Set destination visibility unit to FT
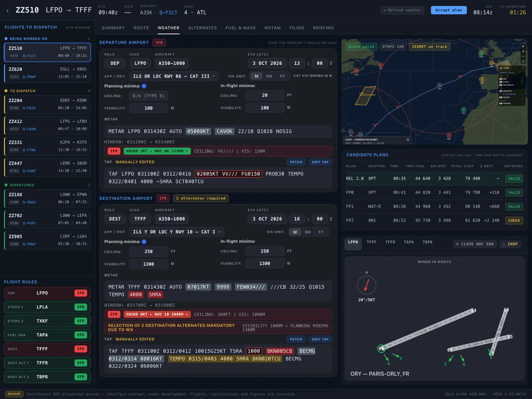 [x=321, y=232]
